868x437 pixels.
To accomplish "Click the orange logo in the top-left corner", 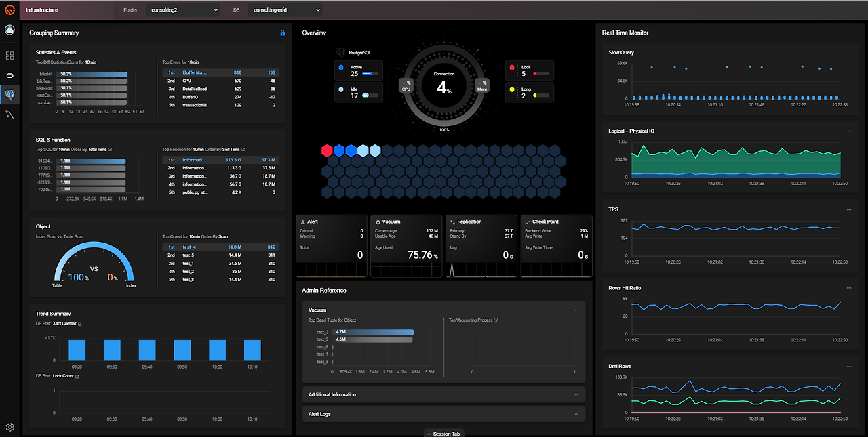I will pos(9,9).
